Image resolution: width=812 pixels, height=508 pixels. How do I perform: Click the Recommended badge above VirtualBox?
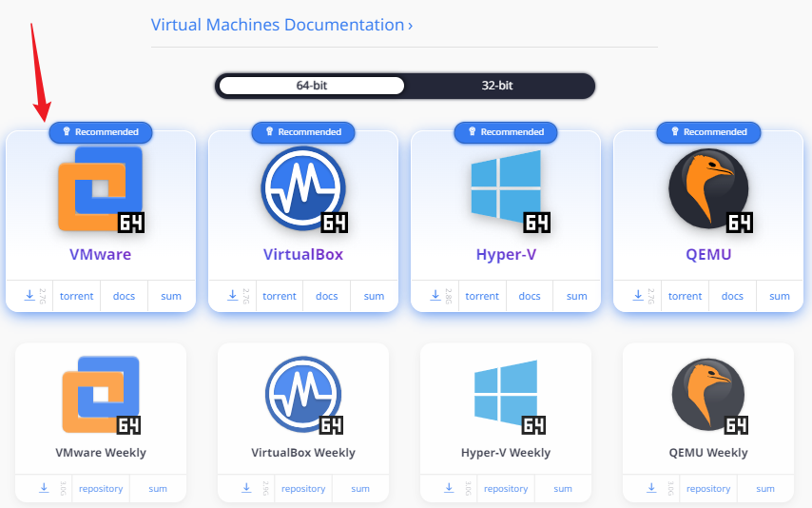[x=303, y=132]
